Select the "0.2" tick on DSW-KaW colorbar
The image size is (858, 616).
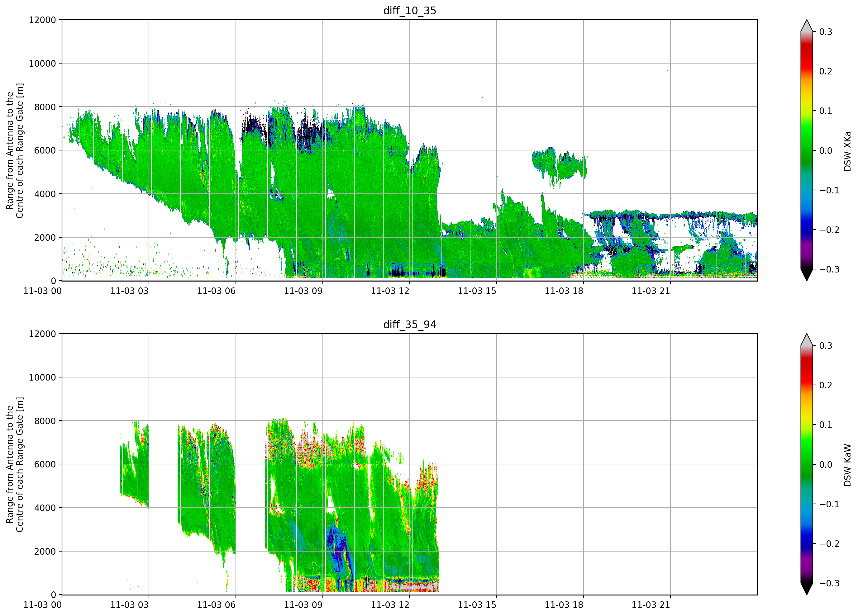[826, 385]
